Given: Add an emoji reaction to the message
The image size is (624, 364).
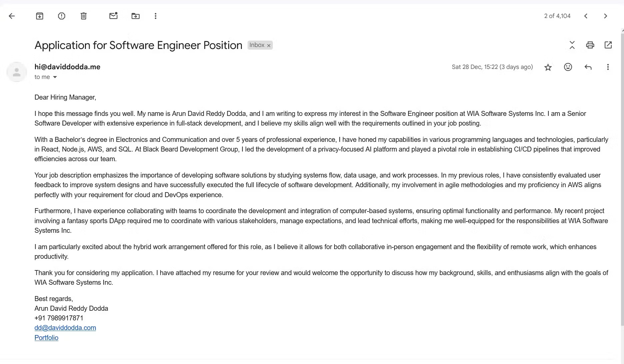Looking at the screenshot, I should (x=568, y=67).
